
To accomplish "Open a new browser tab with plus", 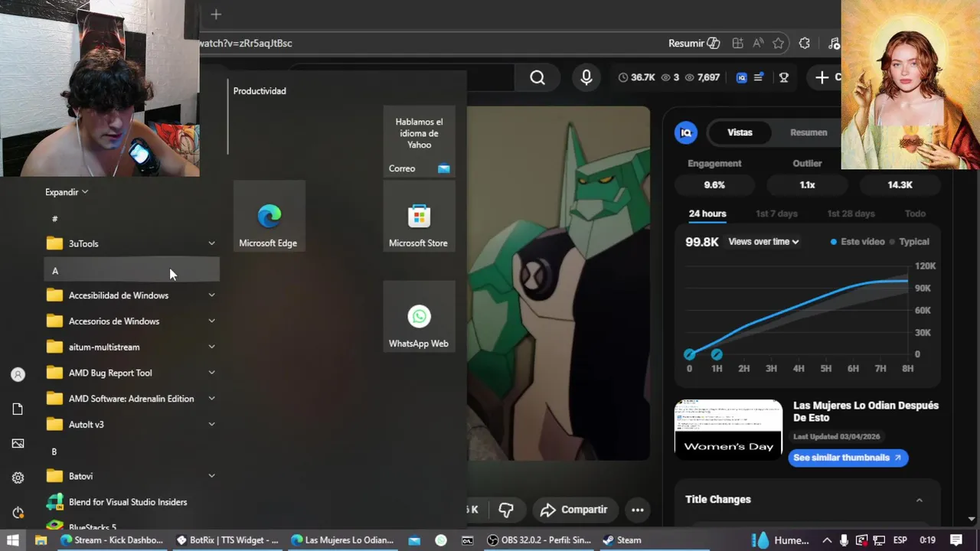I will (216, 15).
